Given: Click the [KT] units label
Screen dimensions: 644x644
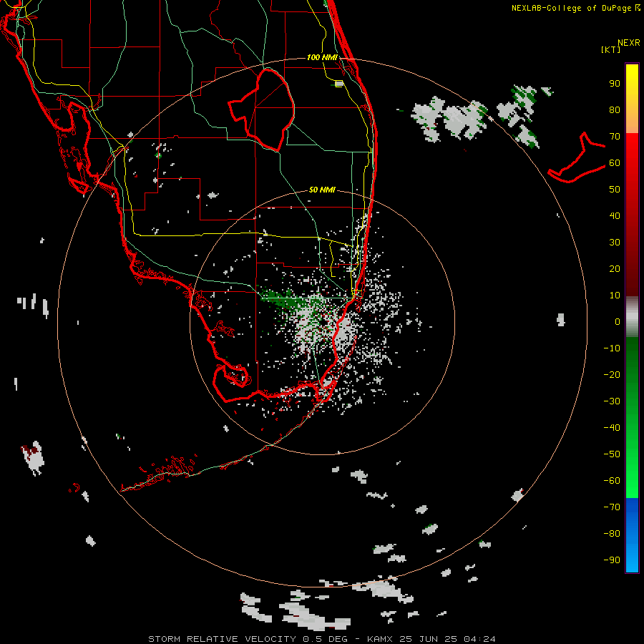Looking at the screenshot, I should pos(611,49).
